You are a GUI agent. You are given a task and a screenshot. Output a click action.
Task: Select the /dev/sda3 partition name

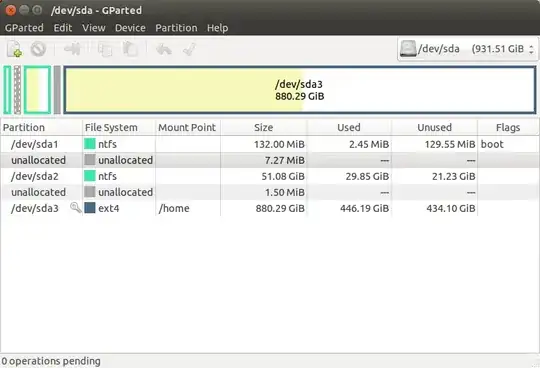(x=35, y=208)
